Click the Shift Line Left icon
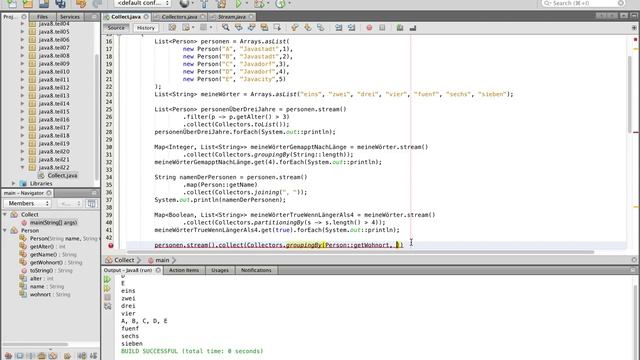640x360 pixels. coord(338,28)
